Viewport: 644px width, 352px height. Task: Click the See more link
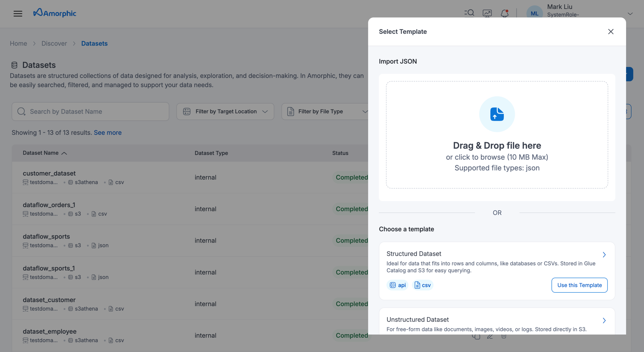[x=108, y=132]
